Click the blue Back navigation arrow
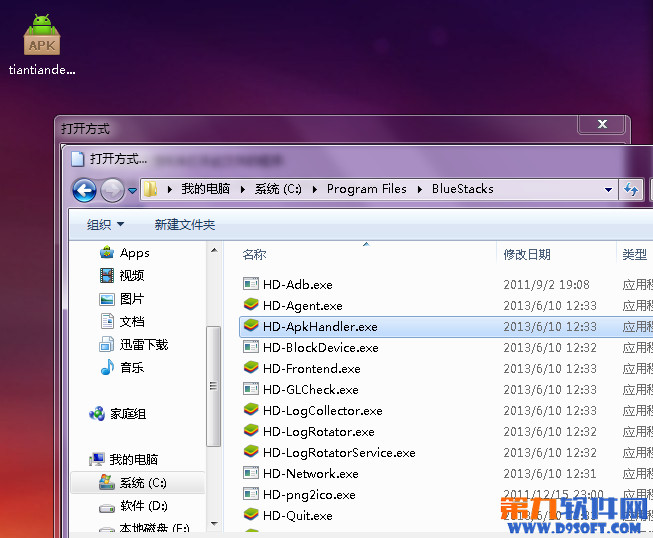This screenshot has height=538, width=653. [85, 190]
